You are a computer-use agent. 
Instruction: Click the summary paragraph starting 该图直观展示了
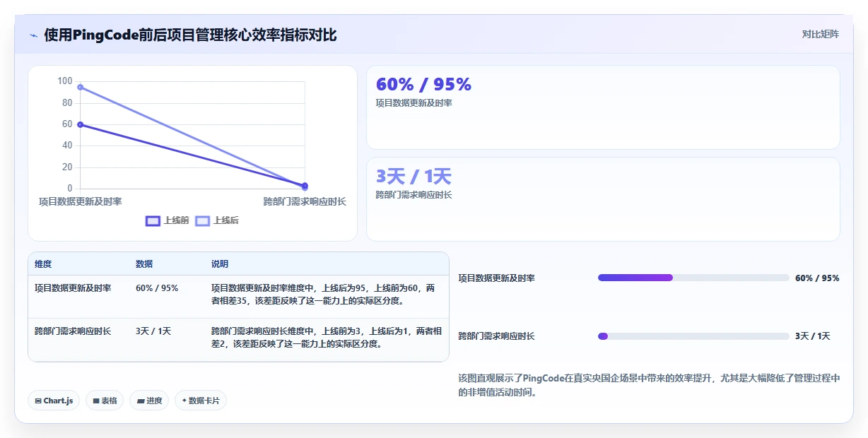(649, 385)
